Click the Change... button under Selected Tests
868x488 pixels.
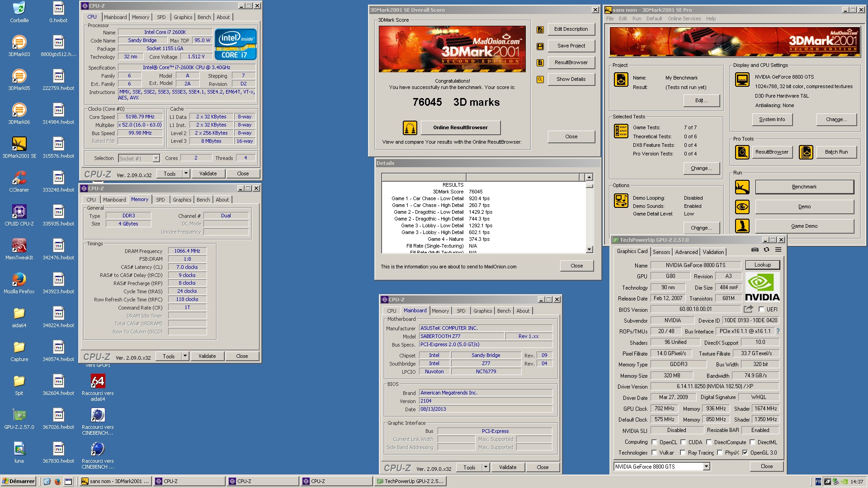coord(701,169)
